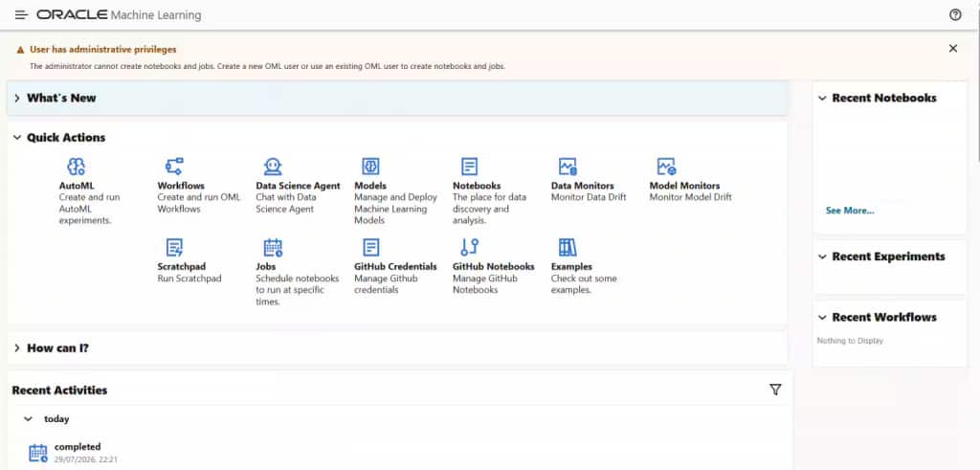This screenshot has height=470, width=980.
Task: Open the help question mark icon
Action: point(955,15)
